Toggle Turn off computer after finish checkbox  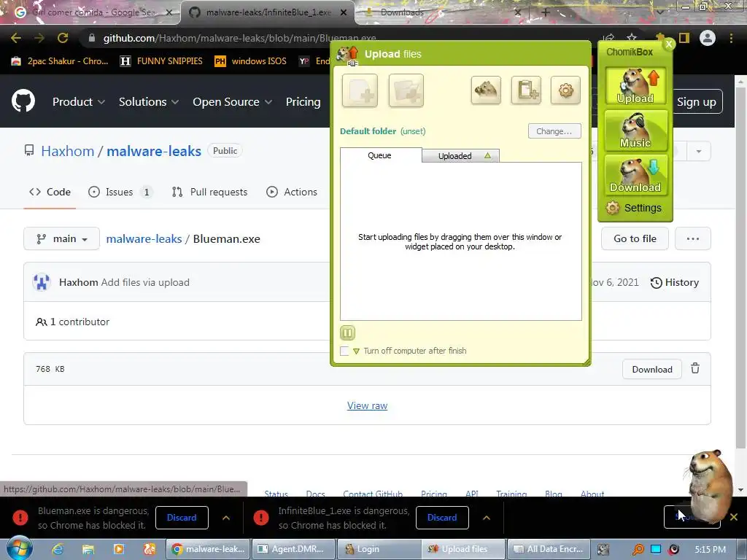(344, 351)
